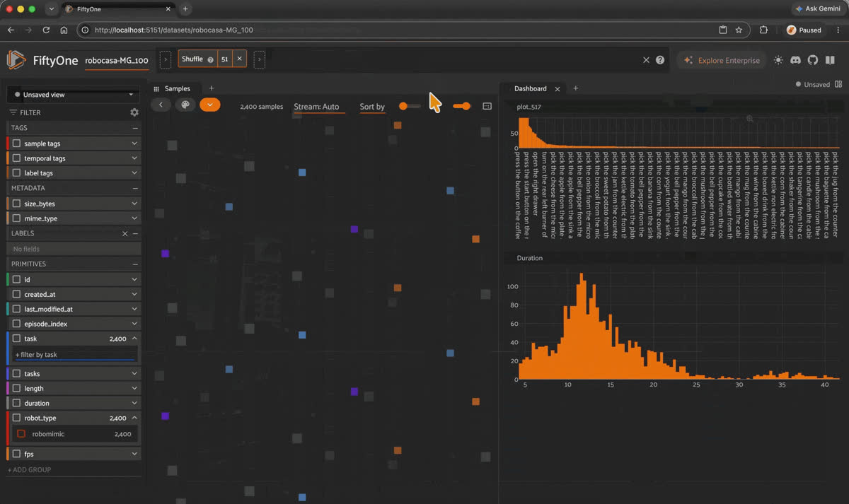Open the Unsaved view dropdown
849x504 pixels.
tap(74, 94)
